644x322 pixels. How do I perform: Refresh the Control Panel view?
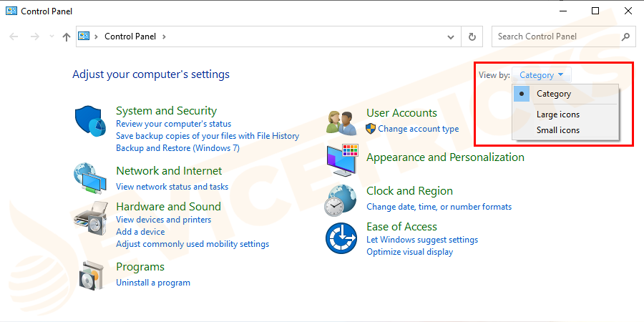click(472, 36)
